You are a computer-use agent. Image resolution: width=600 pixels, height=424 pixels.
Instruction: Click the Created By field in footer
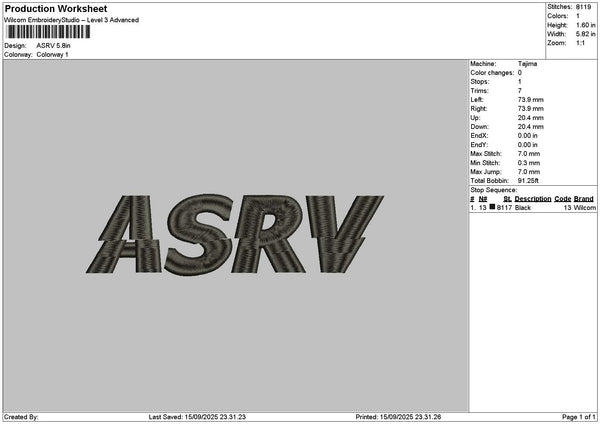tap(22, 416)
